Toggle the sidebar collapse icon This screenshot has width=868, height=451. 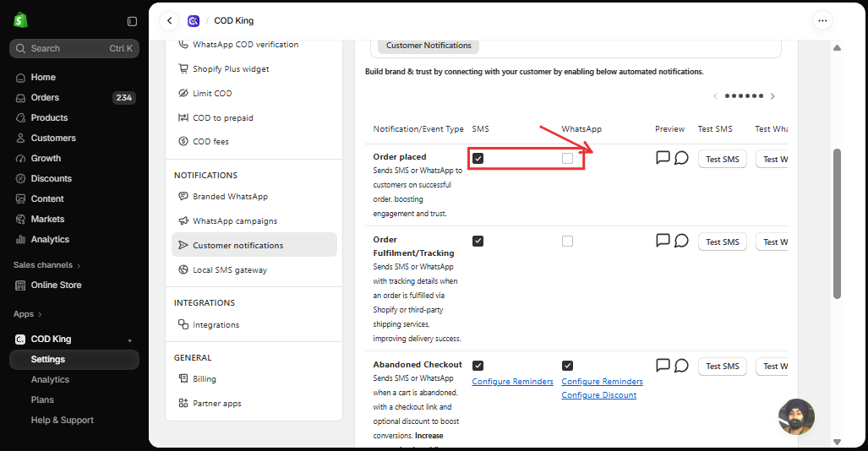[x=132, y=21]
